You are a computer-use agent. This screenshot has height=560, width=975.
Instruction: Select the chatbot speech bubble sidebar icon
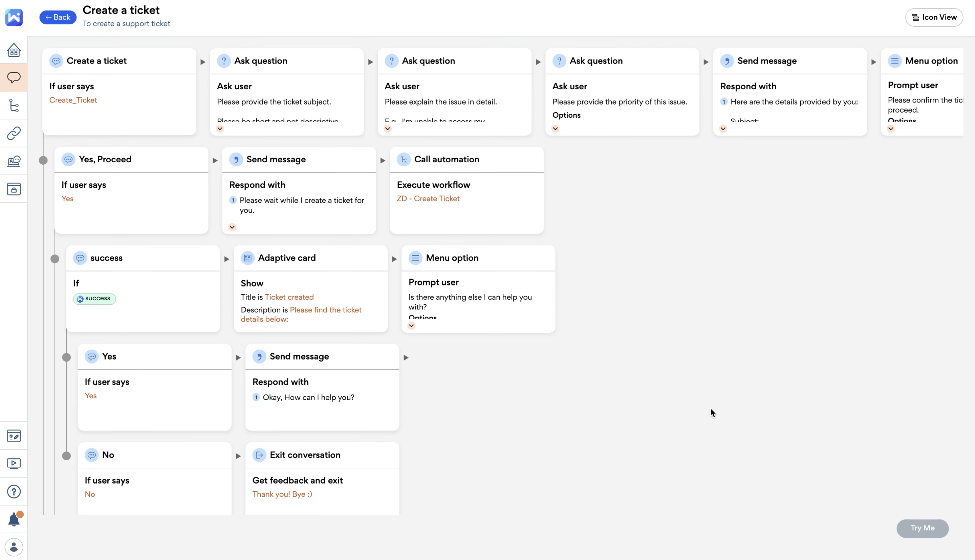point(14,78)
